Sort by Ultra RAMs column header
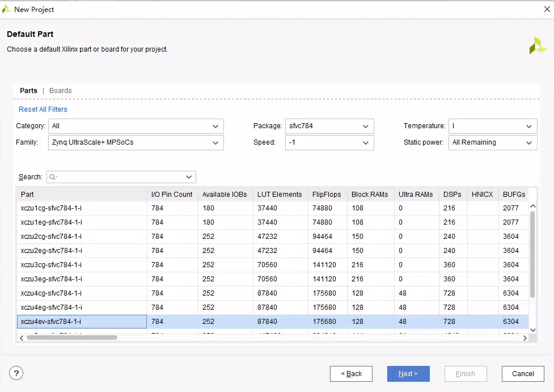Screen dimensions: 554x392 click(417, 195)
